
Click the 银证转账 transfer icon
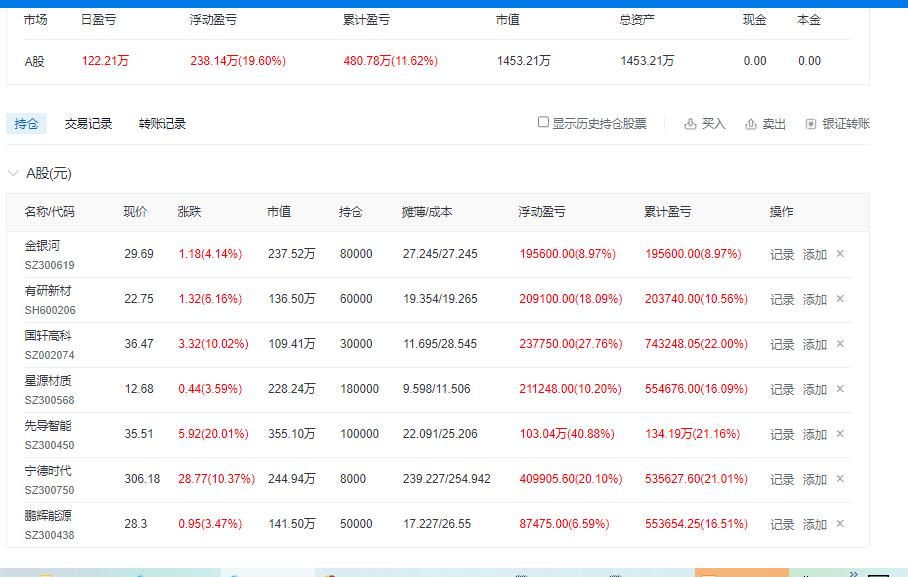pos(811,124)
